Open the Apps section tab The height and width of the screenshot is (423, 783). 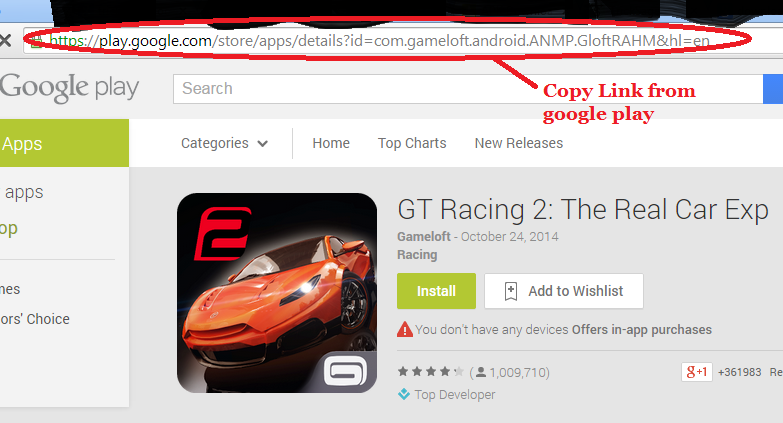click(64, 143)
